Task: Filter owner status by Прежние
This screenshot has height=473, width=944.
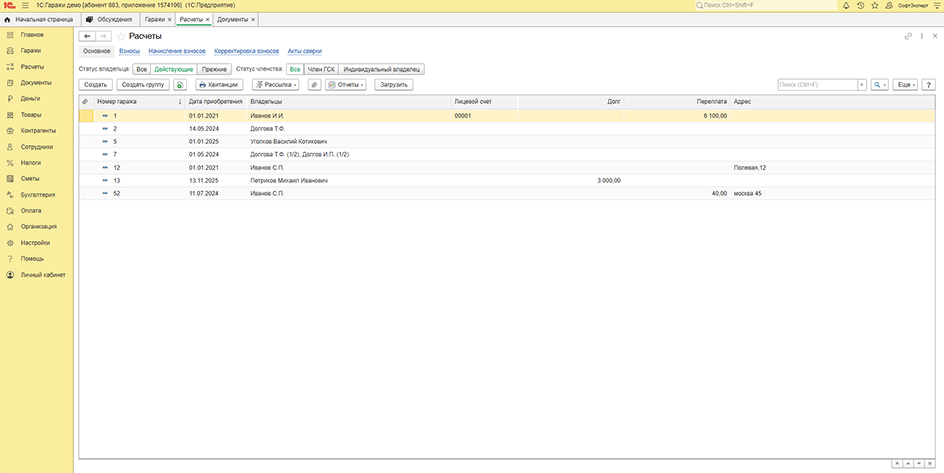Action: coord(214,69)
